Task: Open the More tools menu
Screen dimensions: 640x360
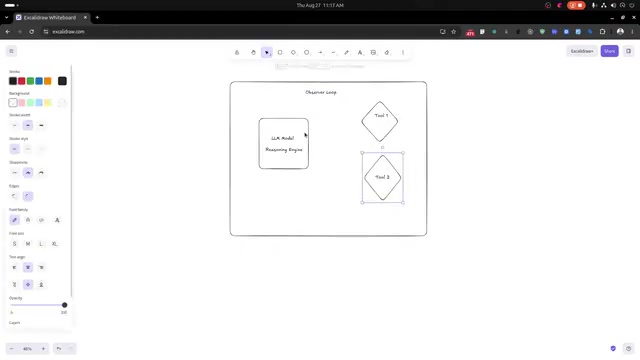Action: coord(403,52)
